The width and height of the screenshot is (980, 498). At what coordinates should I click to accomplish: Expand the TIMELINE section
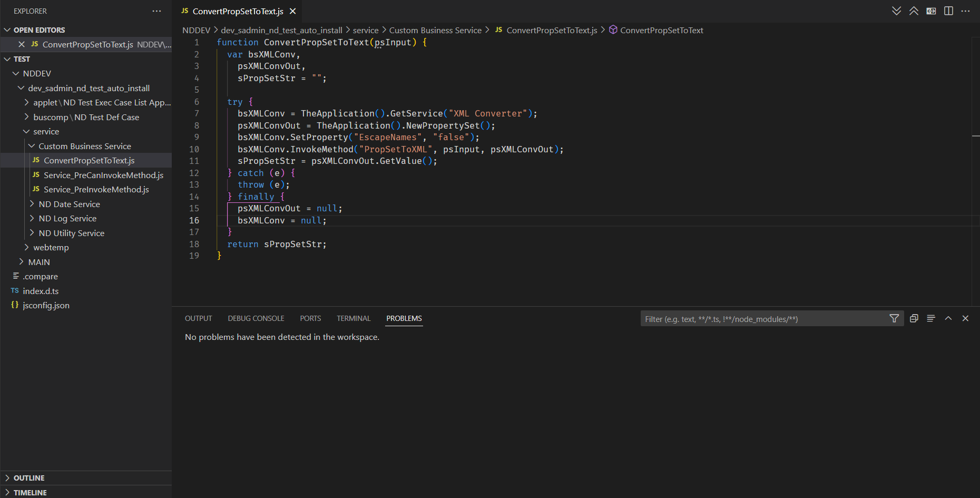tap(7, 492)
